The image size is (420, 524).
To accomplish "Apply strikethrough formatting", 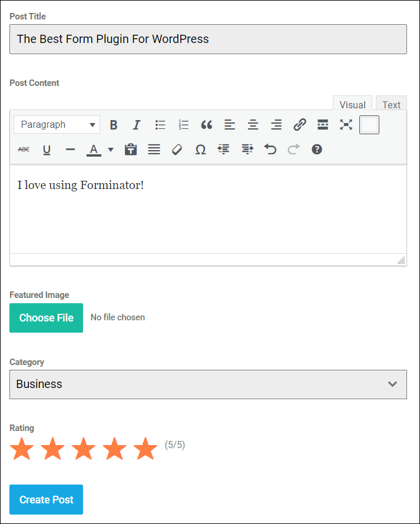I will (24, 149).
